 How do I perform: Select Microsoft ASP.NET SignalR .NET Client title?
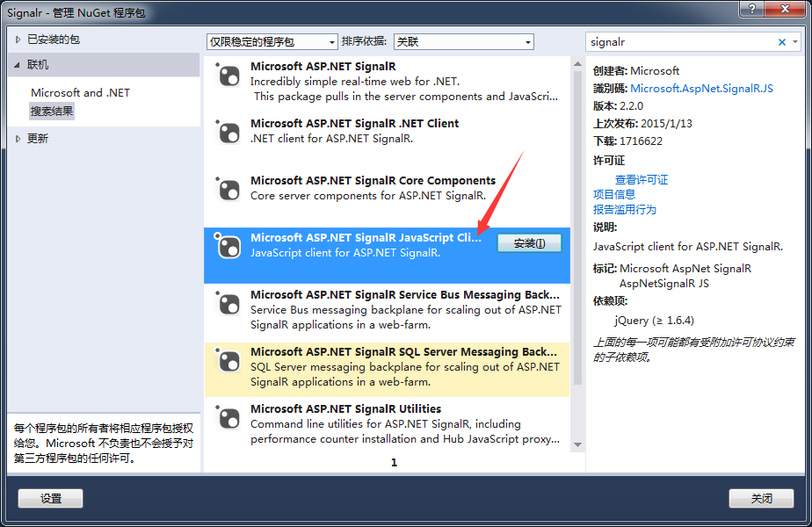tap(355, 123)
